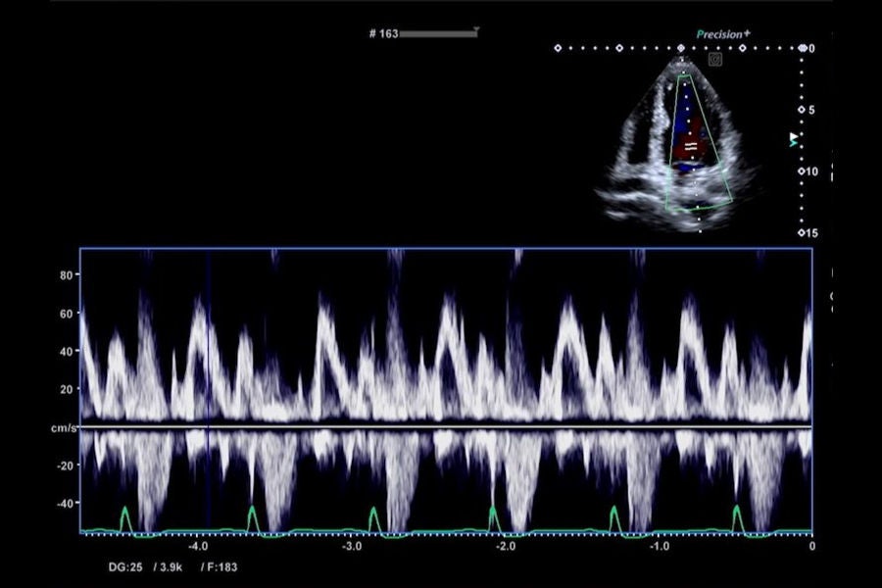Click the frame progress bar beside # 163
The width and height of the screenshot is (882, 588).
(439, 33)
